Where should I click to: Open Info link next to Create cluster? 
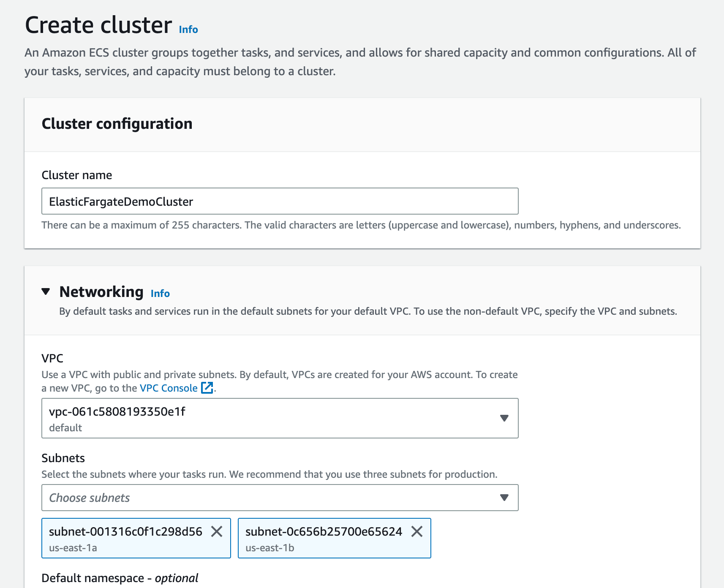pyautogui.click(x=188, y=30)
